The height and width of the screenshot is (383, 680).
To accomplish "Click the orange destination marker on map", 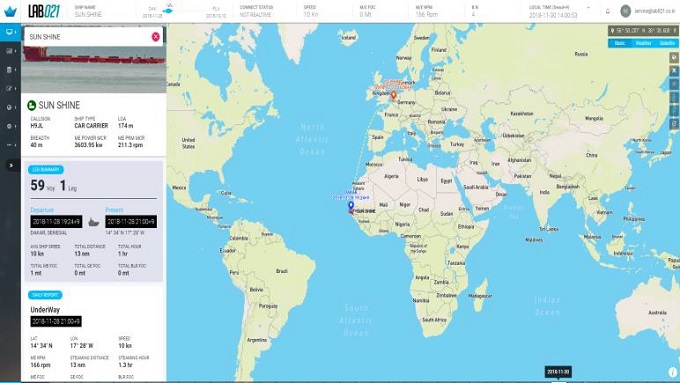I will point(393,95).
